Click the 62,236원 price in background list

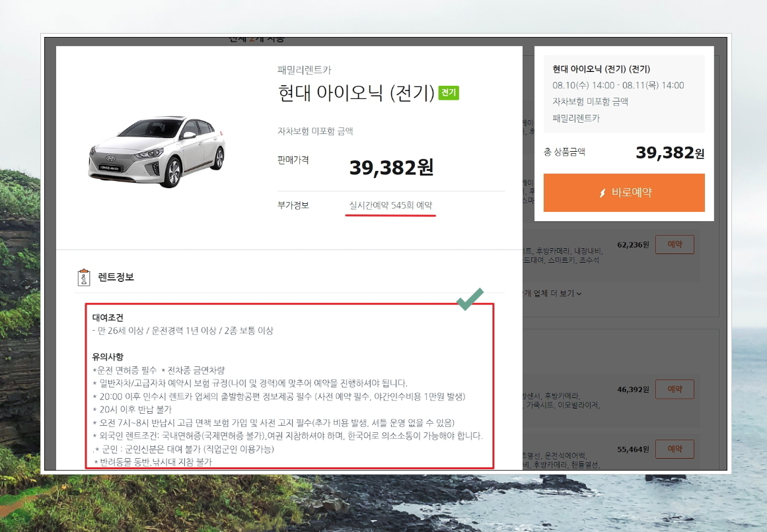pyautogui.click(x=633, y=245)
